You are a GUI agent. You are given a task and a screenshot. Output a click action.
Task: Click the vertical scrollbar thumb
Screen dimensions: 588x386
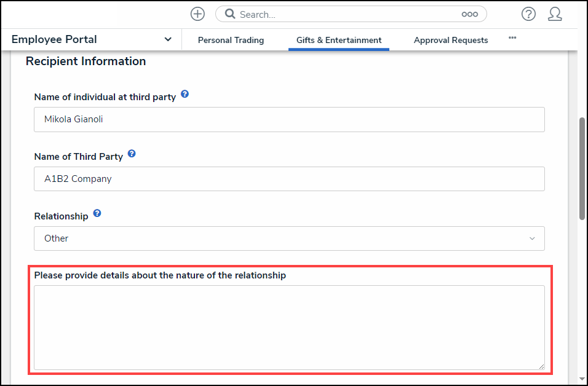[582, 167]
